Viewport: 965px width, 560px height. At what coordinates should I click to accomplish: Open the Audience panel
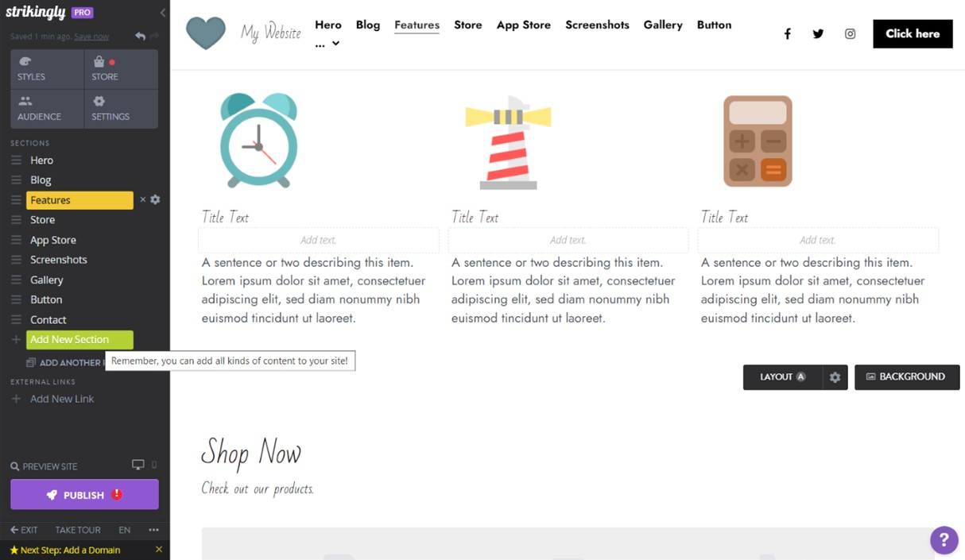click(x=47, y=109)
